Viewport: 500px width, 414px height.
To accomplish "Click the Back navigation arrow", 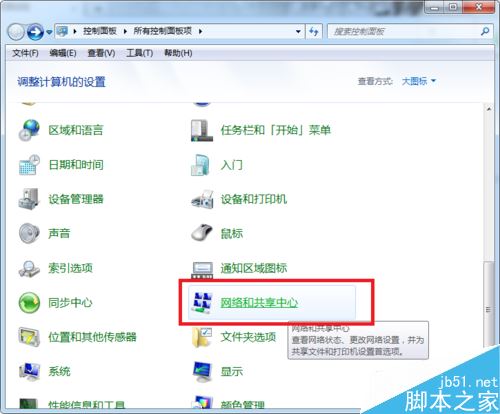I will (x=16, y=32).
